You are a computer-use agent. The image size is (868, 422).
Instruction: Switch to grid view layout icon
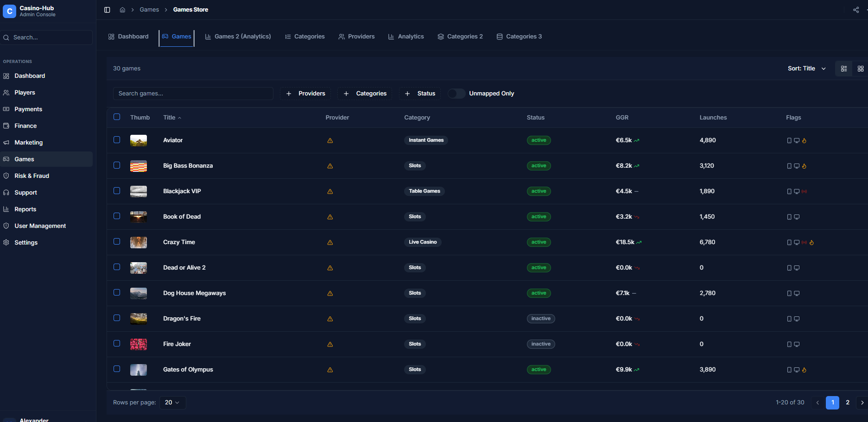click(860, 69)
